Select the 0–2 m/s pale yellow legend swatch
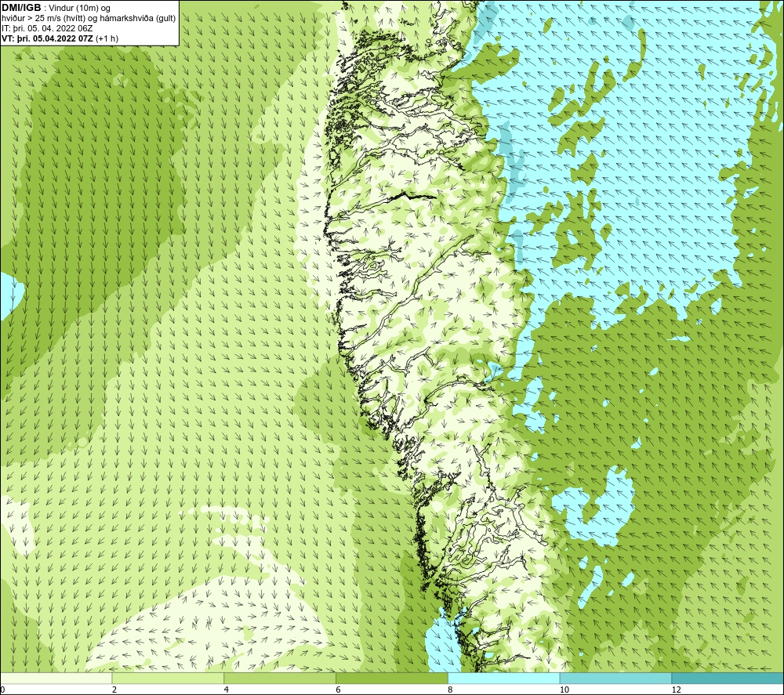Screen dimensions: 784x695 [x=56, y=678]
